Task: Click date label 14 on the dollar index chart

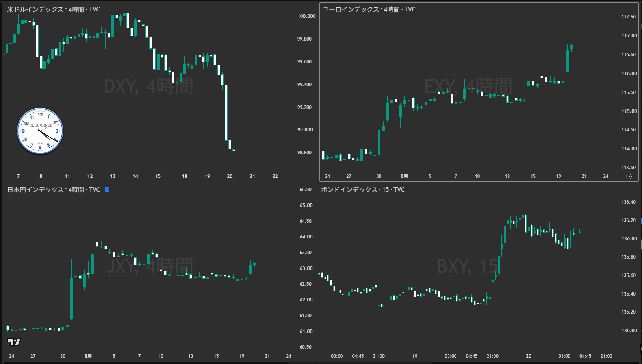Action: (x=135, y=176)
